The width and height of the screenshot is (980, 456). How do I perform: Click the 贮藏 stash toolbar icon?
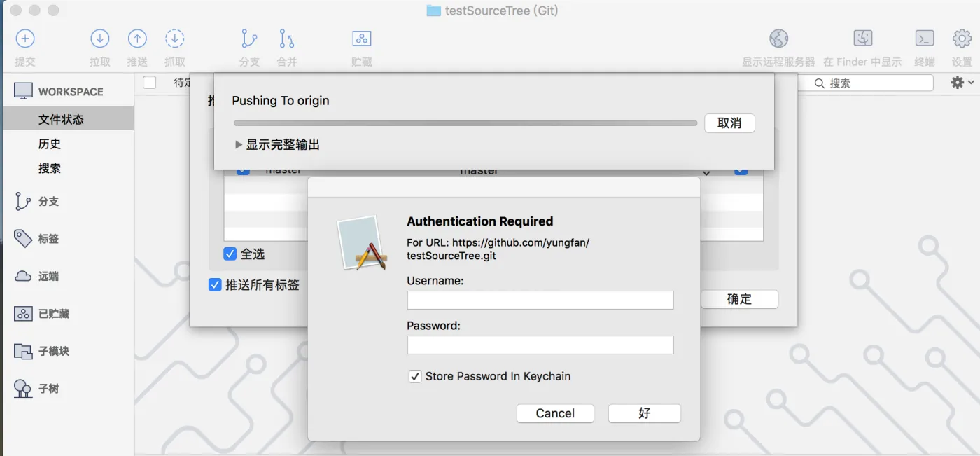361,39
